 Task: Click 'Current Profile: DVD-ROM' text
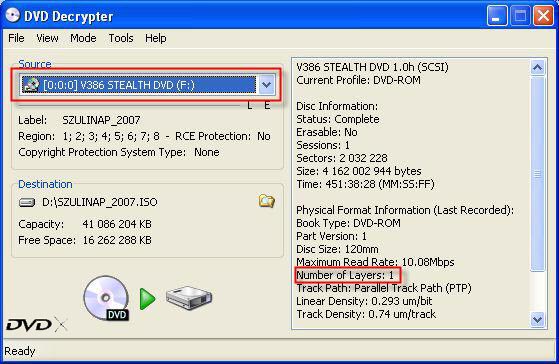coord(358,80)
